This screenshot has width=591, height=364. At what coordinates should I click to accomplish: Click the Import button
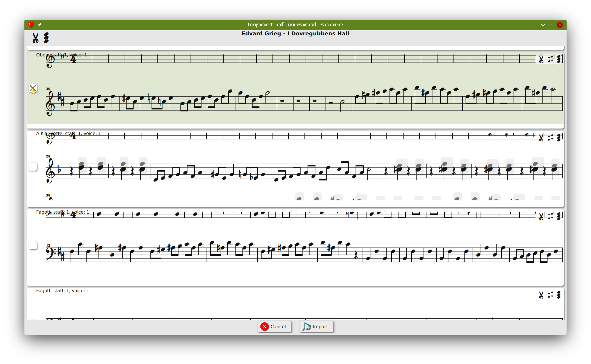316,327
